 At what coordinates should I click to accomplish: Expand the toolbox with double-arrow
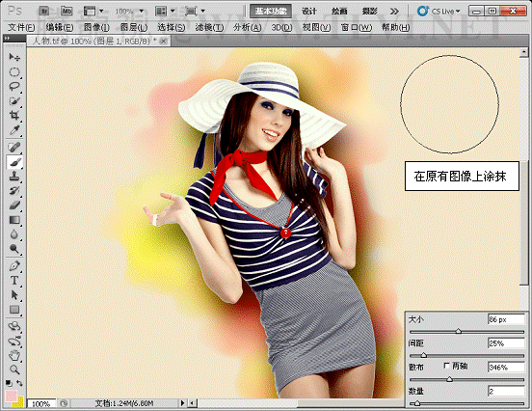coord(7,39)
